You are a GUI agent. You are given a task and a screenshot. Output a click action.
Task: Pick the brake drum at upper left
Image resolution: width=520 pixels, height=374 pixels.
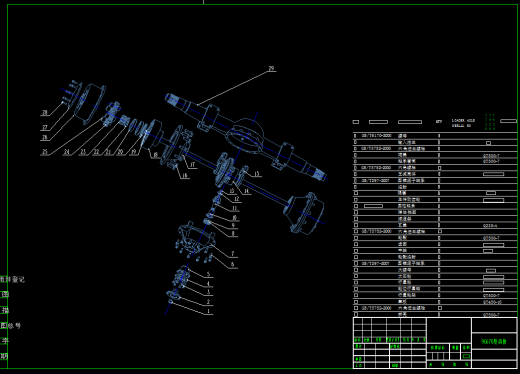click(89, 104)
